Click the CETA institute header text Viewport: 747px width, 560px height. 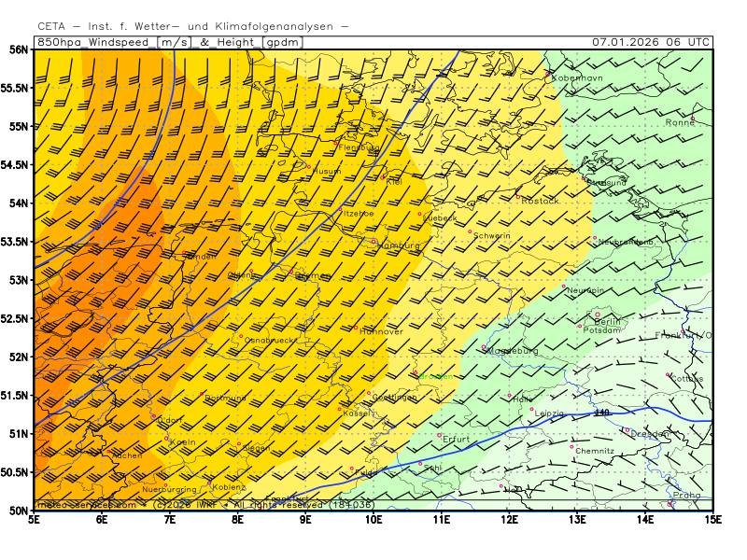click(x=193, y=27)
